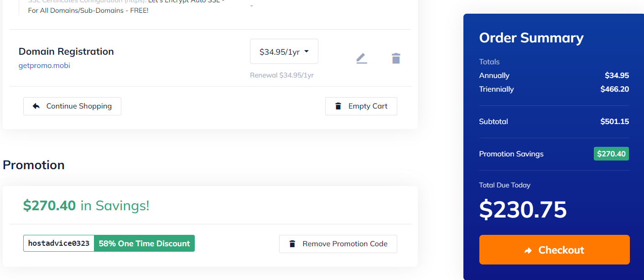Viewport: 644px width, 280px height.
Task: Click the $270.40 in Savings! text
Action: (86, 206)
